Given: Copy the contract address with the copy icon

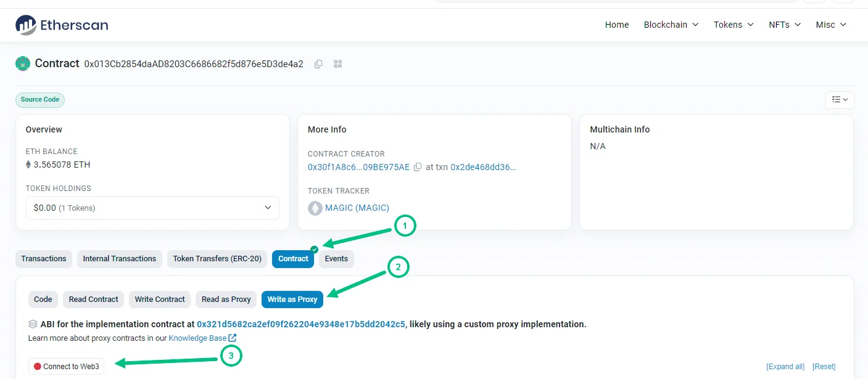Looking at the screenshot, I should coord(318,64).
